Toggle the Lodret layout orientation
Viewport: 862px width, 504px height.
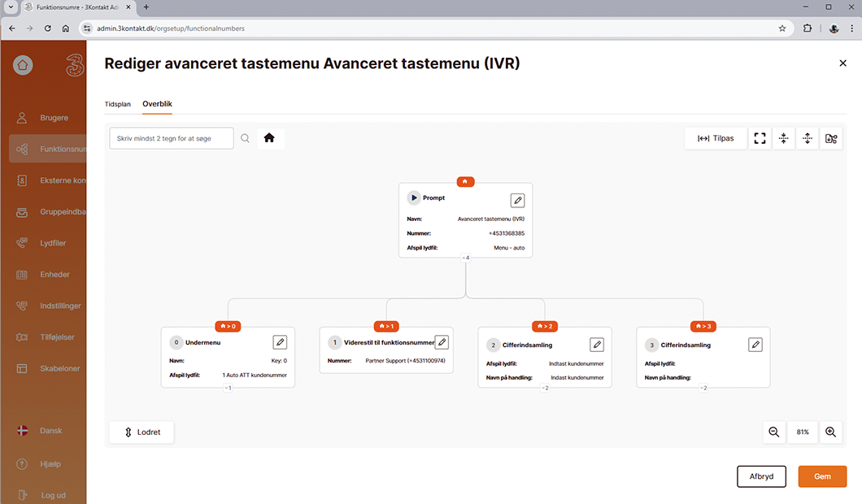coord(141,432)
